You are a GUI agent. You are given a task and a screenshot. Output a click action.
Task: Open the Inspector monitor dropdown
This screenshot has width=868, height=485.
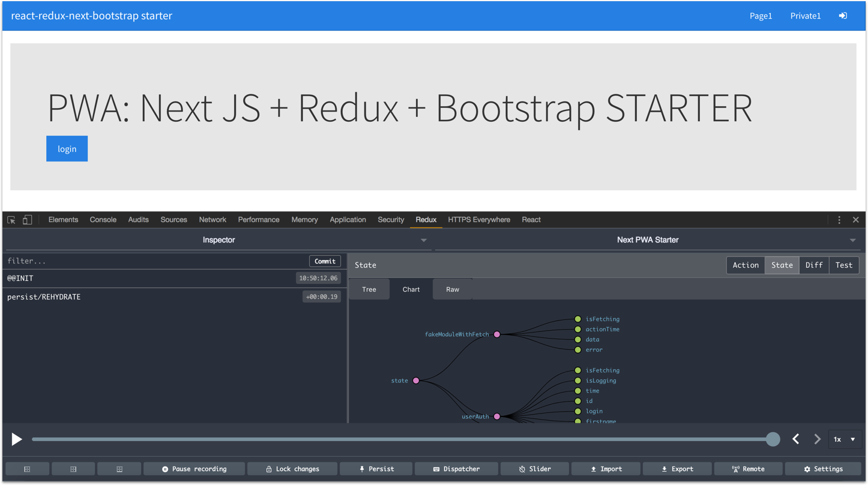pos(219,240)
